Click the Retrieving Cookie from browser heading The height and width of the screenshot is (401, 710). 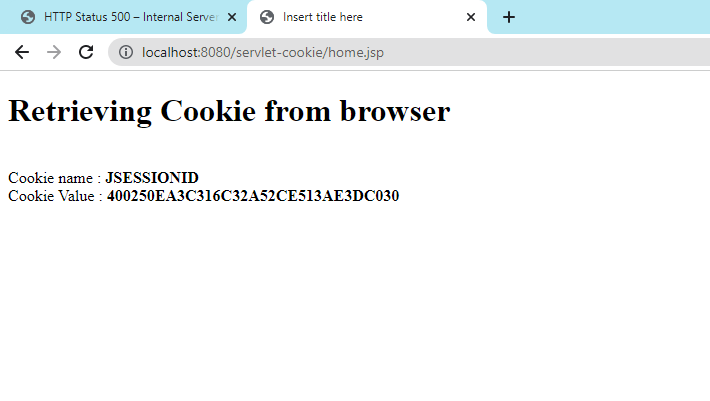click(x=229, y=111)
